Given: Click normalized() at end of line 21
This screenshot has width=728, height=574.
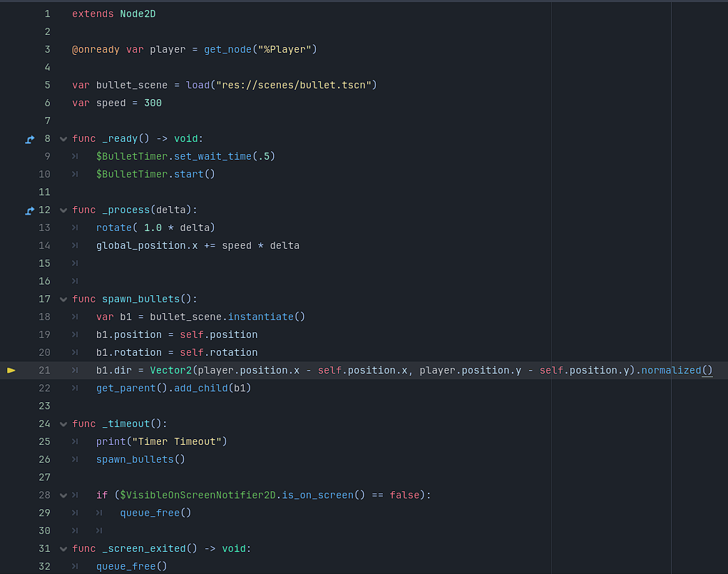Looking at the screenshot, I should point(677,370).
